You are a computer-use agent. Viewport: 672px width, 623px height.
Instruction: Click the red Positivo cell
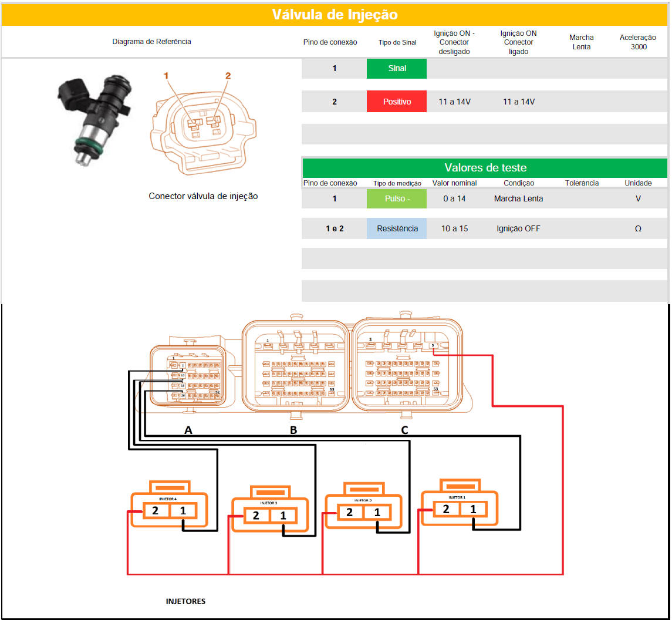coord(397,102)
